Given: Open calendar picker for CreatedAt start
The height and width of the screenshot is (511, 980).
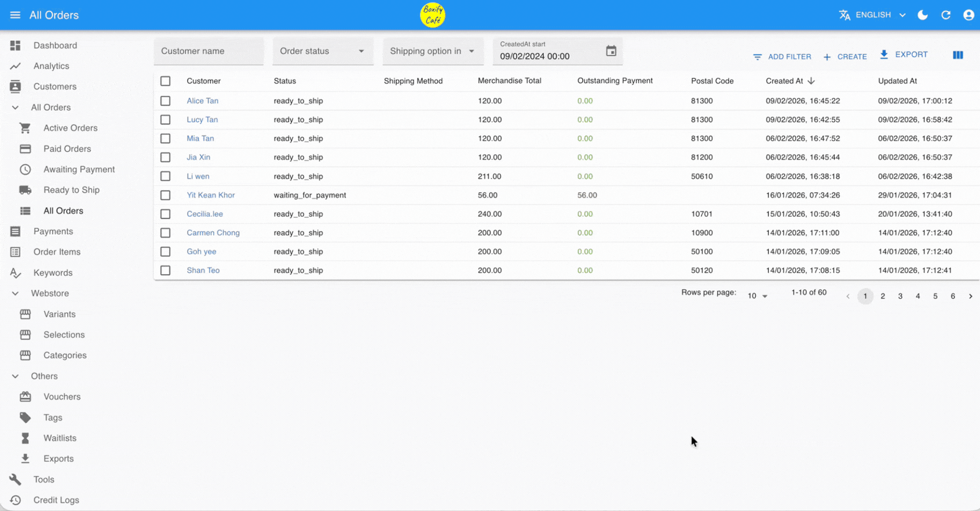Looking at the screenshot, I should click(611, 51).
